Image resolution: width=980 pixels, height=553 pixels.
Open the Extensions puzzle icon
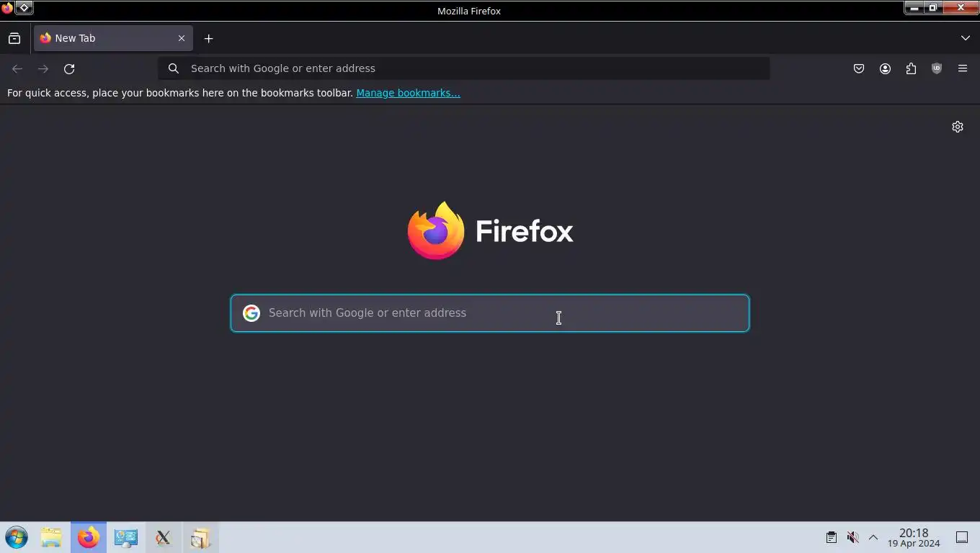click(x=911, y=68)
